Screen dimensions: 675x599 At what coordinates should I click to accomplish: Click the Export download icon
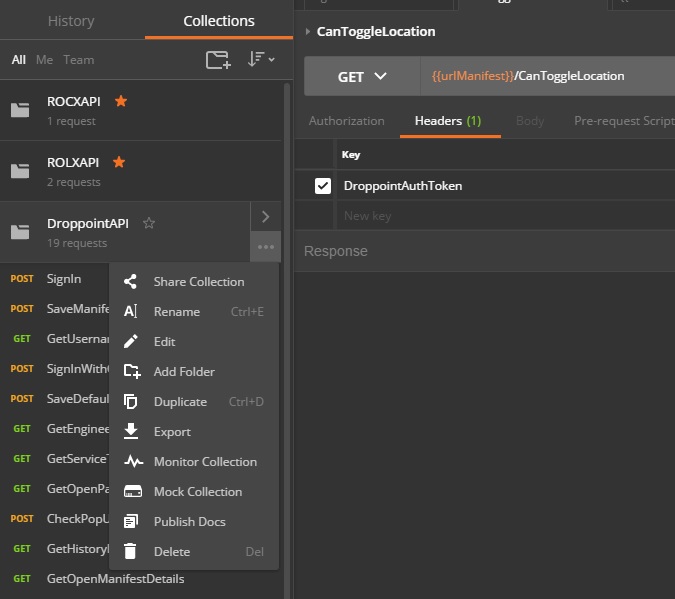pos(131,431)
